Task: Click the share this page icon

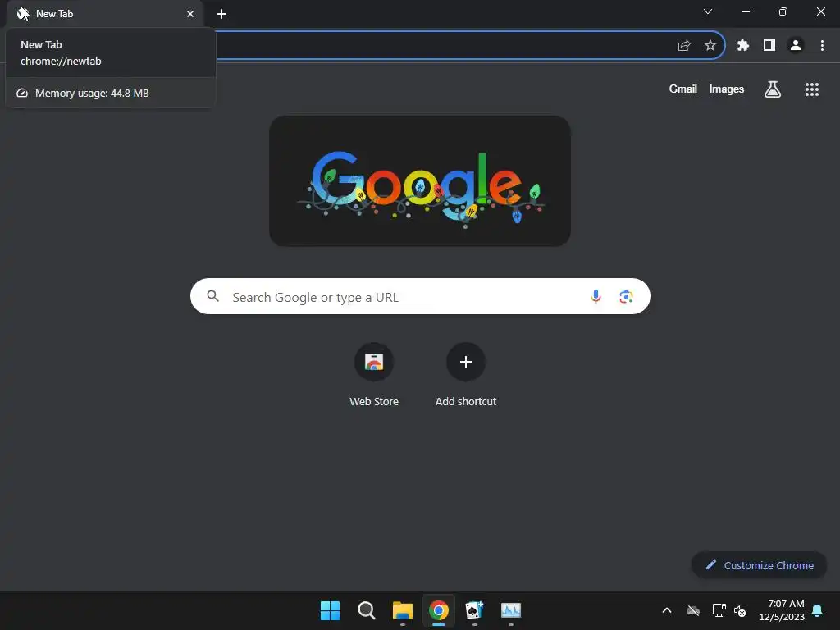Action: pyautogui.click(x=683, y=46)
